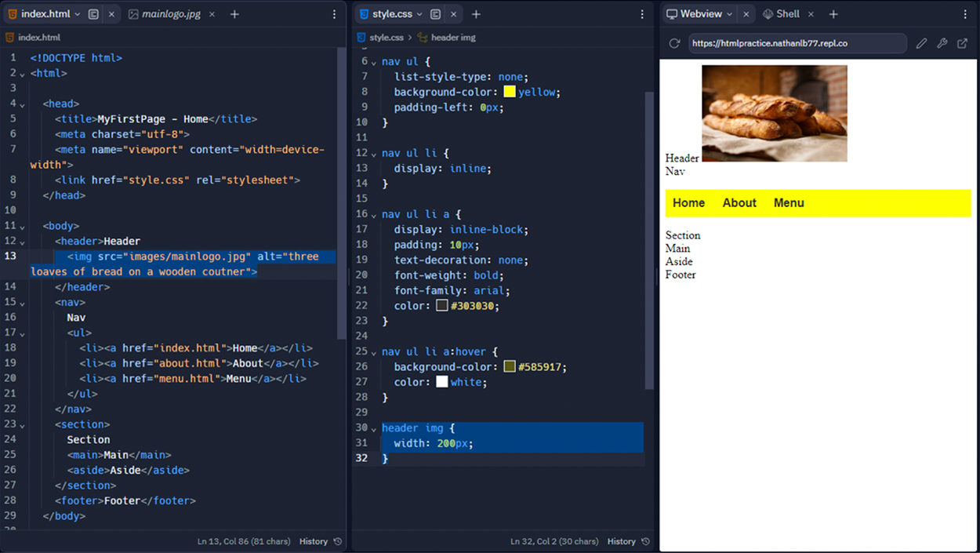The image size is (980, 553).
Task: Click the bread image in the webview preview
Action: (x=775, y=114)
